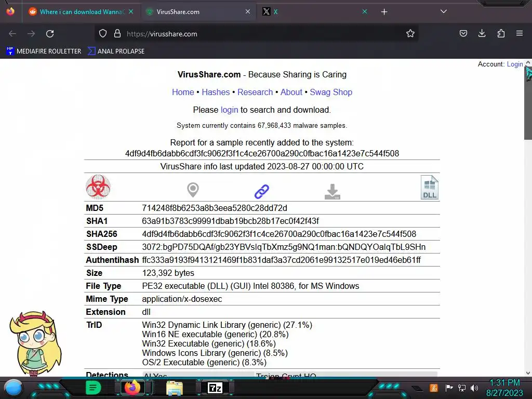Viewport: 532px width, 399px height.
Task: Click the dll extension value
Action: (146, 312)
